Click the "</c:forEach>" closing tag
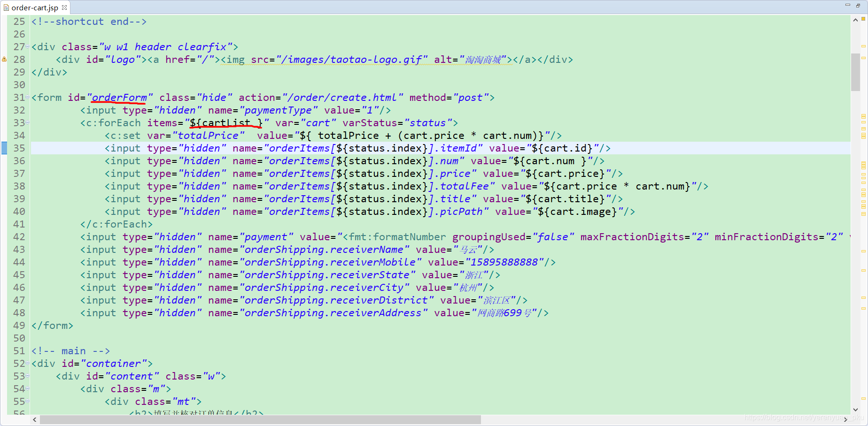Image resolution: width=868 pixels, height=426 pixels. (116, 224)
